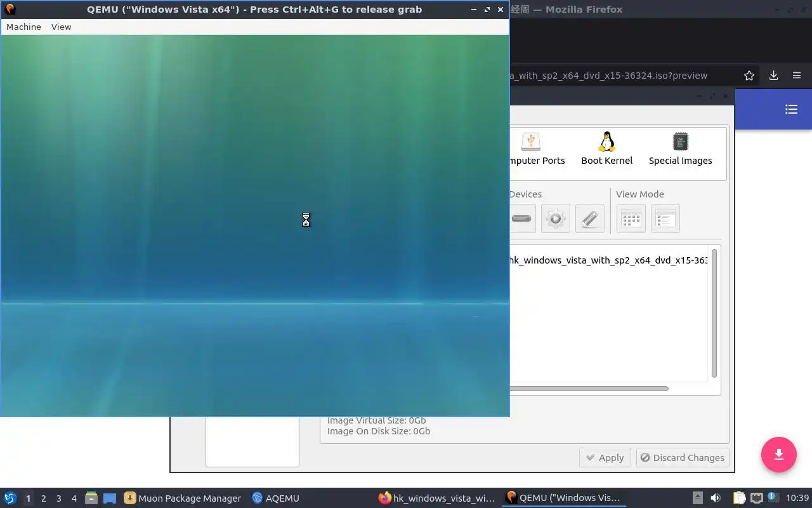Open the update notifier tray icon
812x508 pixels.
pyautogui.click(x=773, y=498)
